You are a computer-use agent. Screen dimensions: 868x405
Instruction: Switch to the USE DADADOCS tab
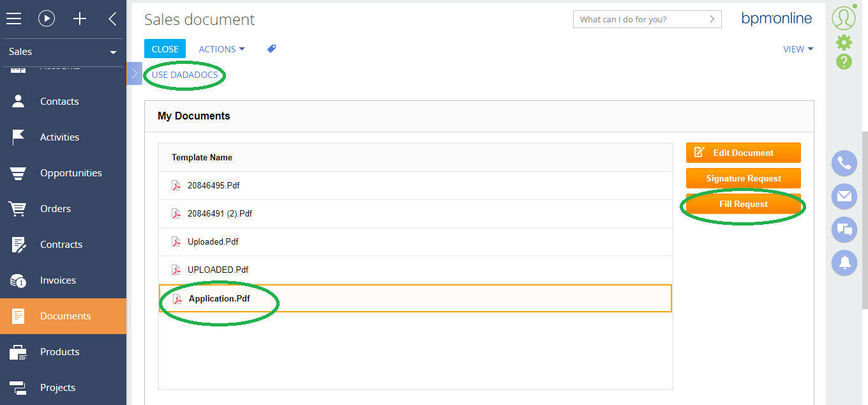click(x=184, y=75)
